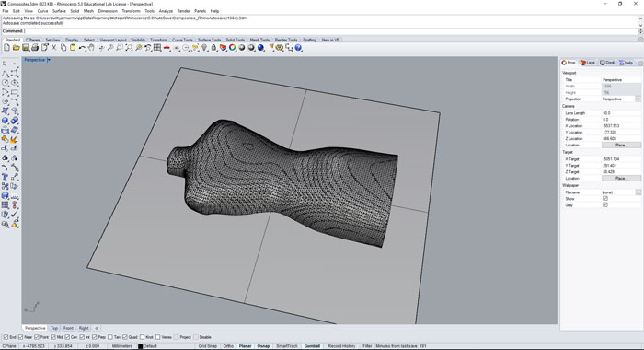The height and width of the screenshot is (350, 644).
Task: Click the Help question mark icon
Action: (x=299, y=48)
